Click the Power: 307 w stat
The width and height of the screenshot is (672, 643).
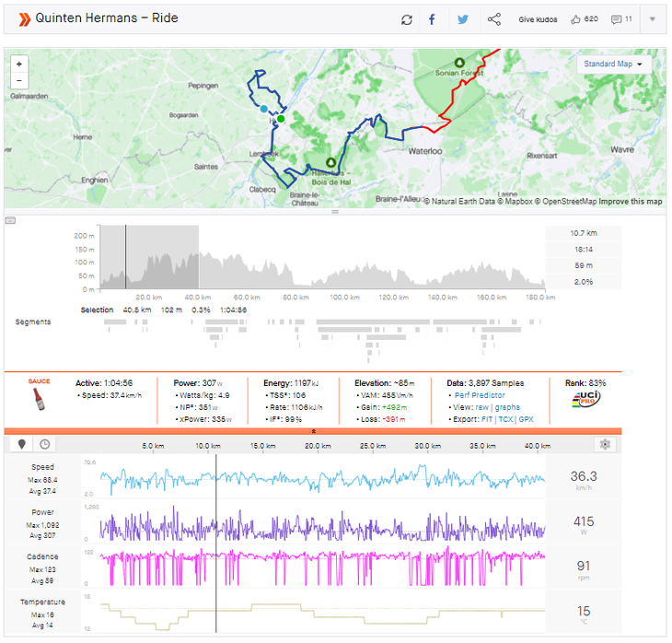tap(198, 383)
